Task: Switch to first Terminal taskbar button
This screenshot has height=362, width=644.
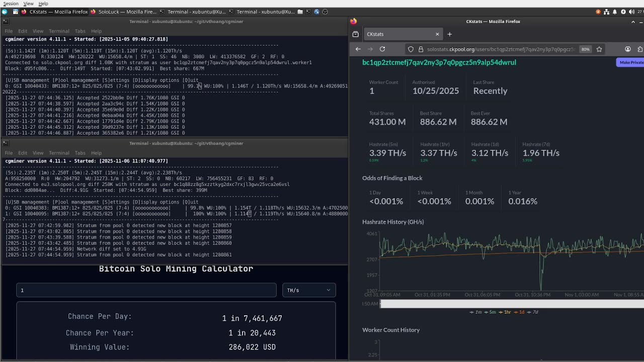Action: tap(193, 12)
